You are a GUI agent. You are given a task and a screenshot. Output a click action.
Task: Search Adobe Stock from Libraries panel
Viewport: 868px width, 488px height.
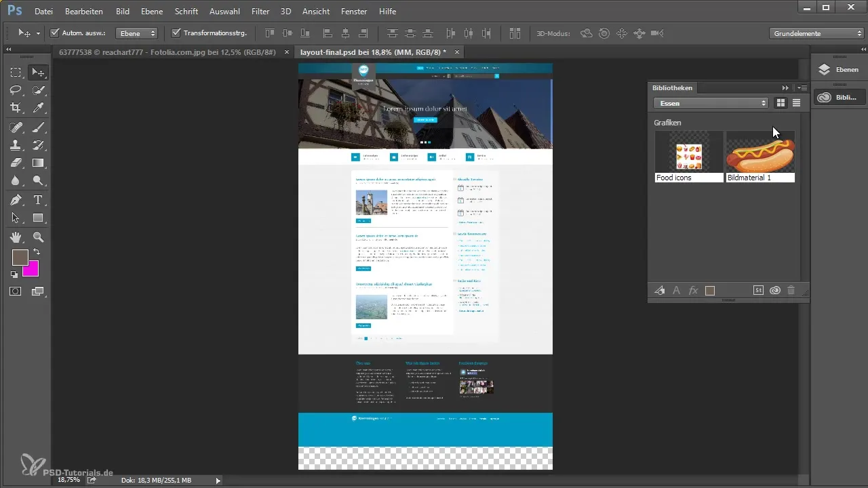pos(759,290)
